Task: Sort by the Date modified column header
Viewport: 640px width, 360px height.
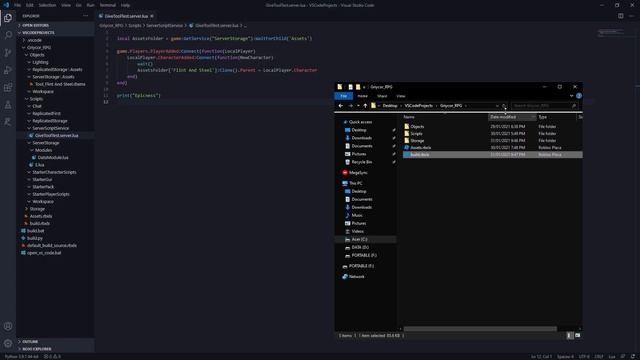Action: tap(512, 117)
